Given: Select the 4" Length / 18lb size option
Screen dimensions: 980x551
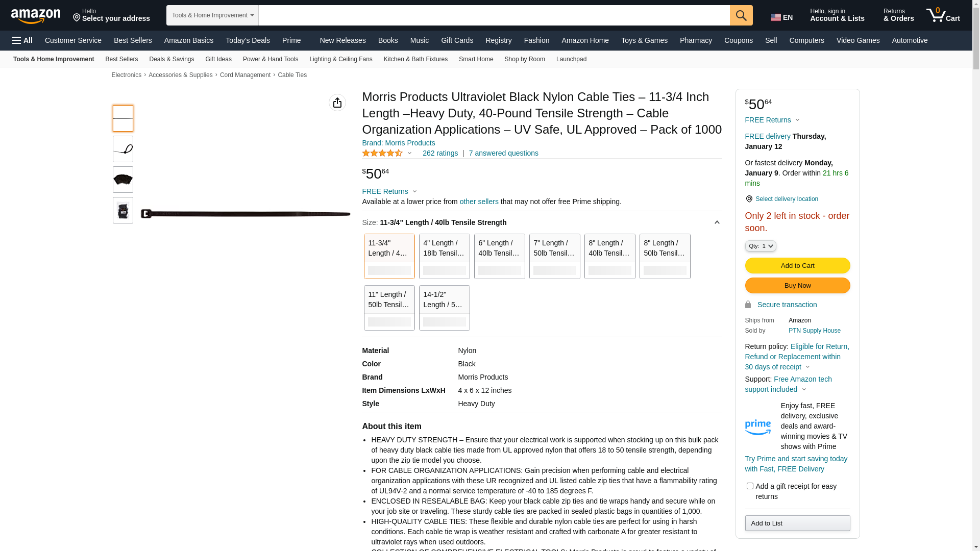Looking at the screenshot, I should pos(444,256).
